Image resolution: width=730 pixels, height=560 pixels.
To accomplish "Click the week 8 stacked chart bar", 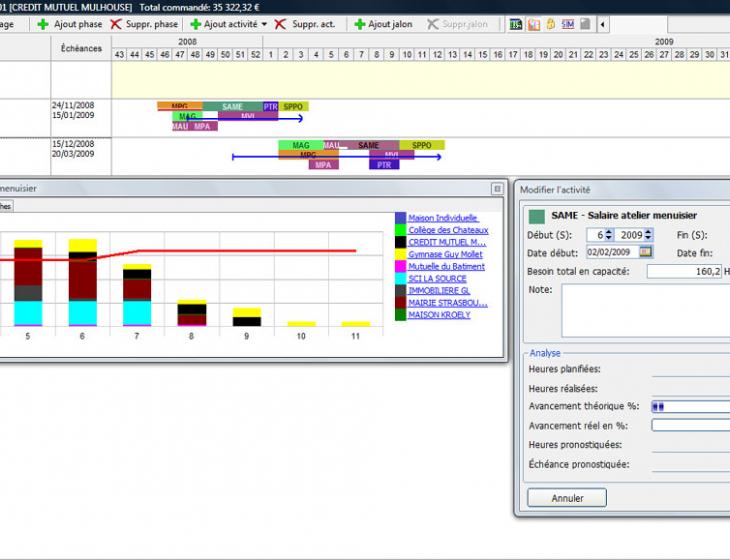I will coord(191,313).
